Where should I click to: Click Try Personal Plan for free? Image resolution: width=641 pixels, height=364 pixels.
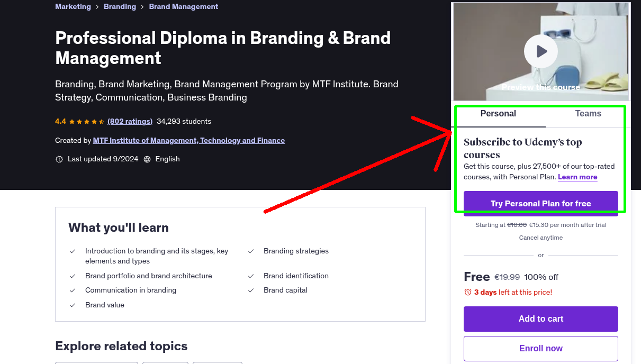click(x=541, y=204)
